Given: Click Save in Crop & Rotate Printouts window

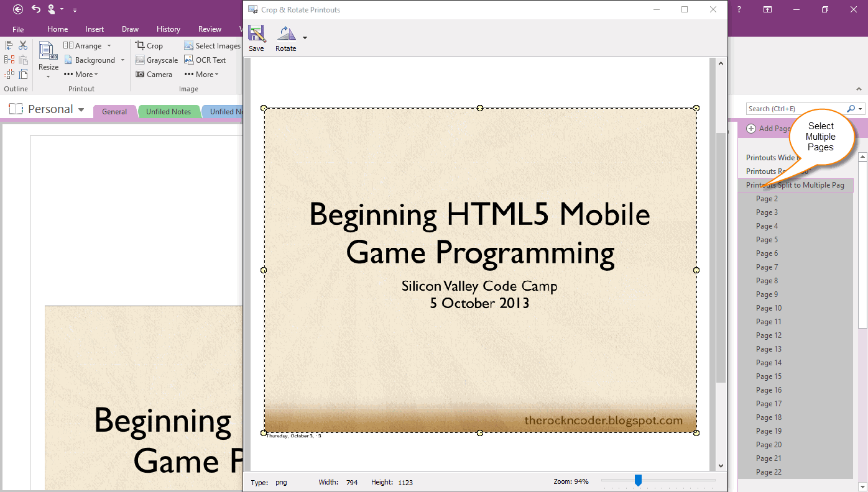Looking at the screenshot, I should pyautogui.click(x=256, y=39).
